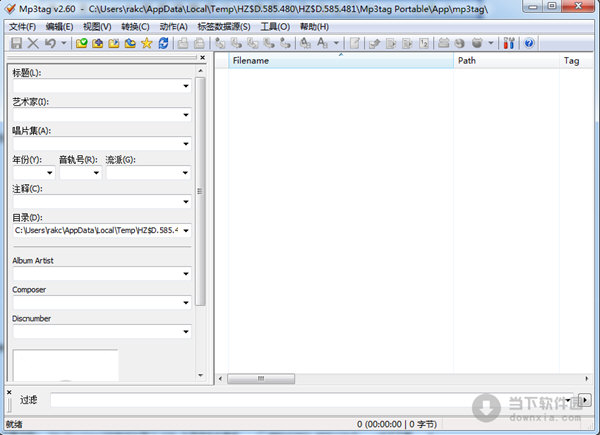The image size is (600, 435).
Task: Expand the 标题(L) field dropdown
Action: [x=186, y=86]
